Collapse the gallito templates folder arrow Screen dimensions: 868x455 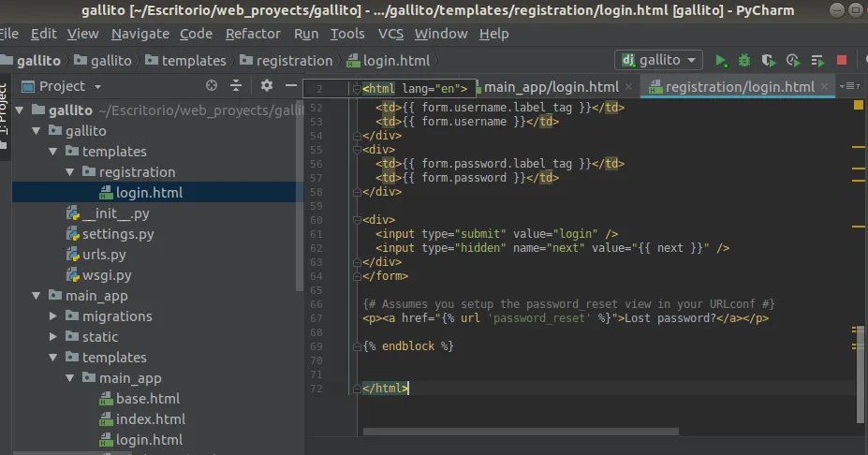[53, 152]
